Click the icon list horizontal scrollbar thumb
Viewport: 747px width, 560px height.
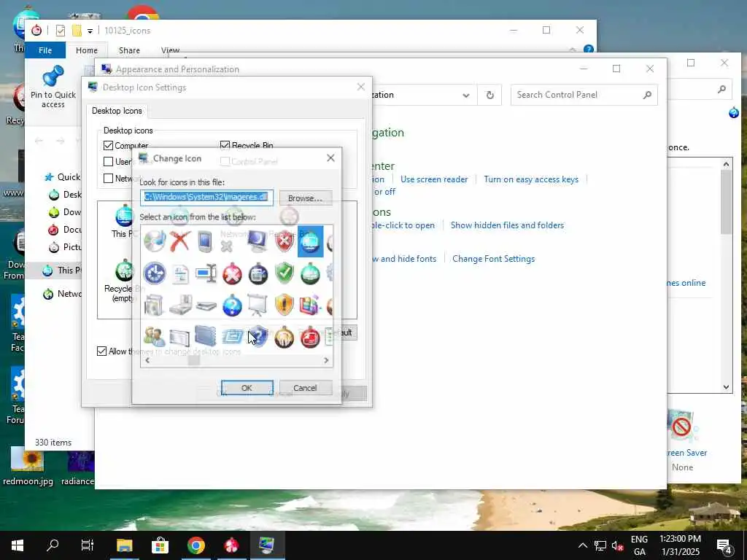coord(193,360)
